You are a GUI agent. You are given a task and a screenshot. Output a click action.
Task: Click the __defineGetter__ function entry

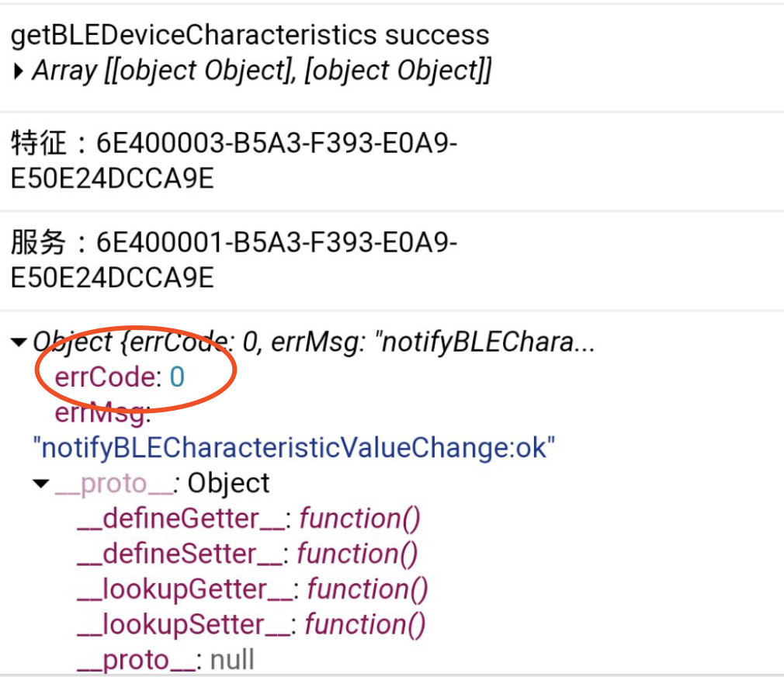pyautogui.click(x=179, y=519)
